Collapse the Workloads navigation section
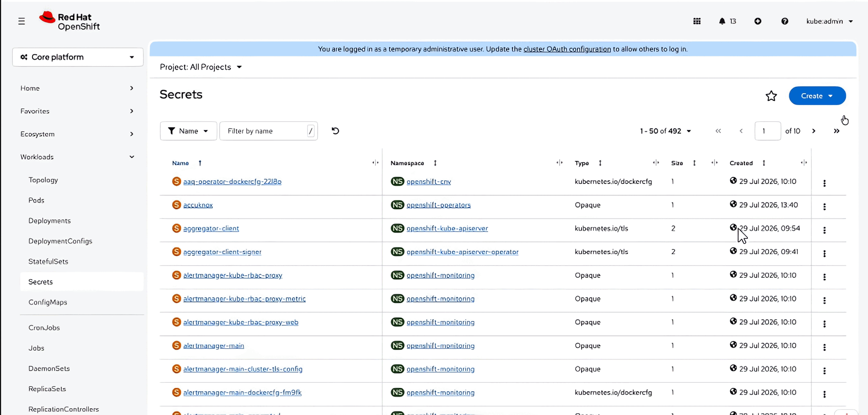 click(x=77, y=157)
